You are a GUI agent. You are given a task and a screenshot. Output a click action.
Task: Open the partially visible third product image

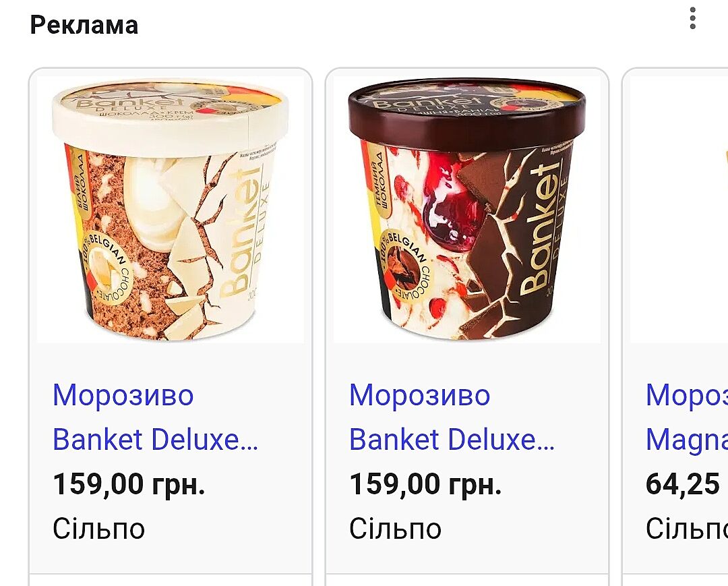pyautogui.click(x=679, y=209)
